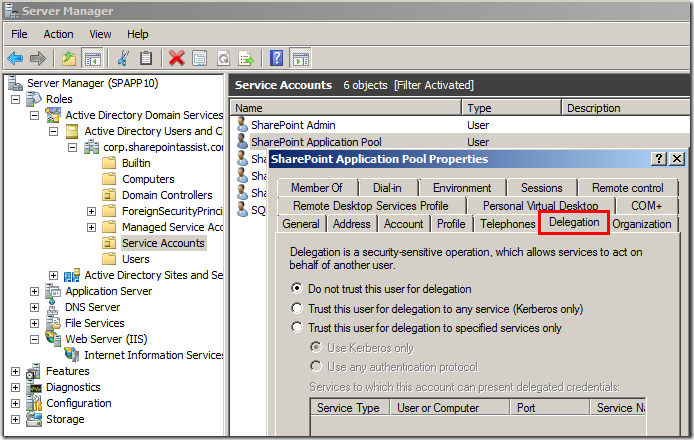Select 'Trust for delegation to specified services only'
Screen dimensions: 694x440
(x=297, y=328)
